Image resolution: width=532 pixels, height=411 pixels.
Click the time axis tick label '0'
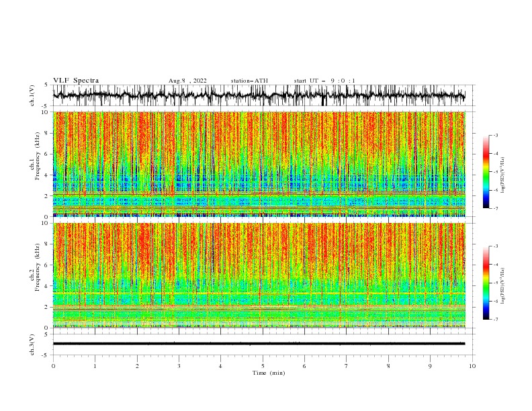(53, 366)
